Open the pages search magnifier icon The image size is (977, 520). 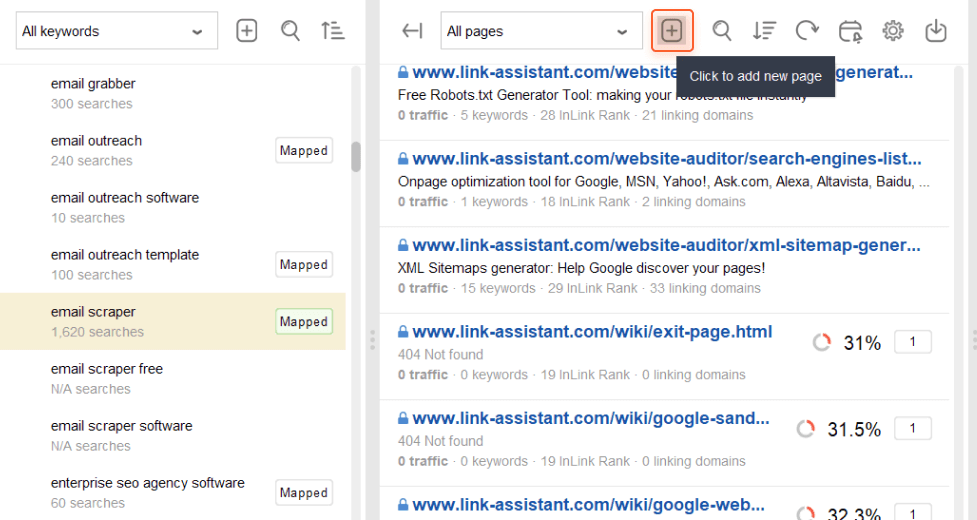tap(722, 31)
